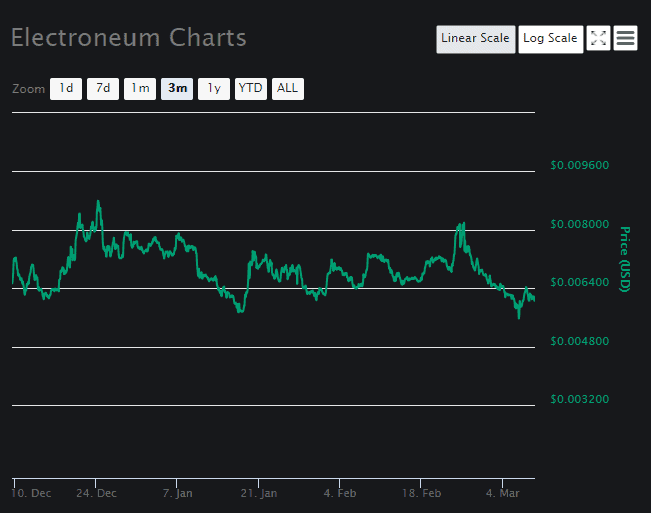Screen dimensions: 651x513
Task: Click the $0.009600 axis label
Action: pyautogui.click(x=580, y=165)
